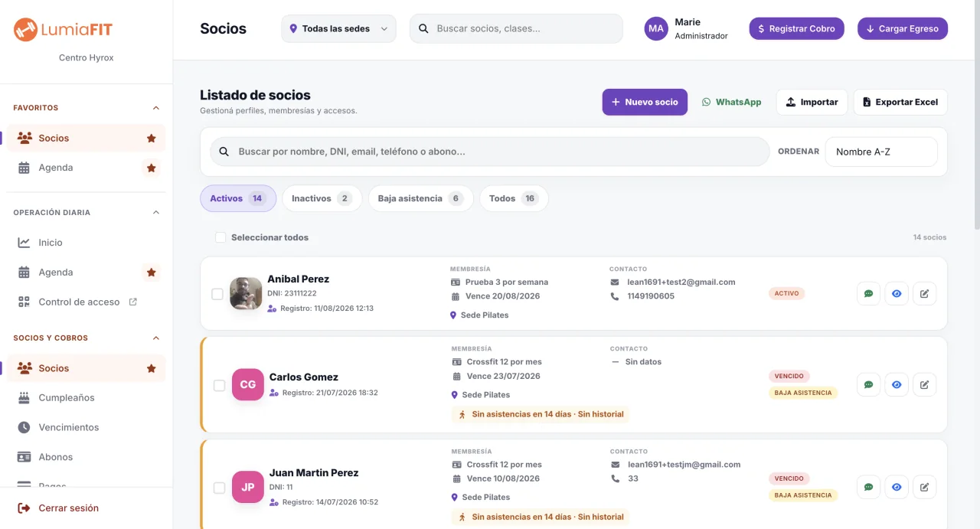
Task: Click the magnifier icon in the top search
Action: click(424, 29)
